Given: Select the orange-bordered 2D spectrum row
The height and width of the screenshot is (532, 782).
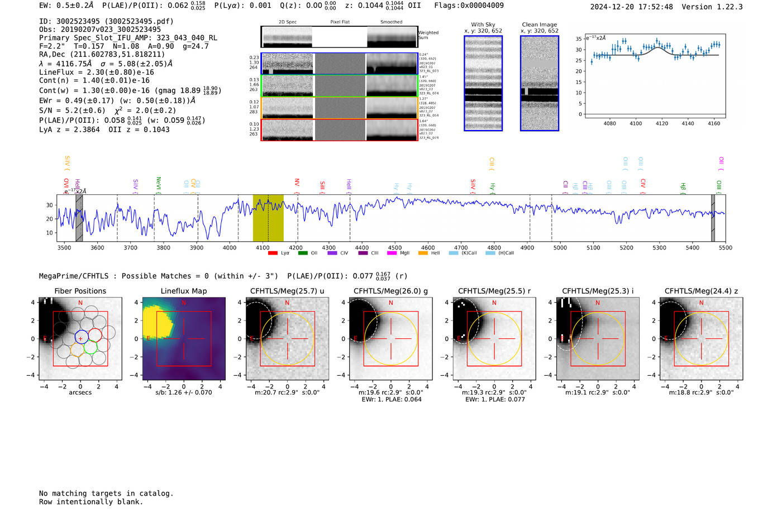Looking at the screenshot, I should tap(340, 108).
